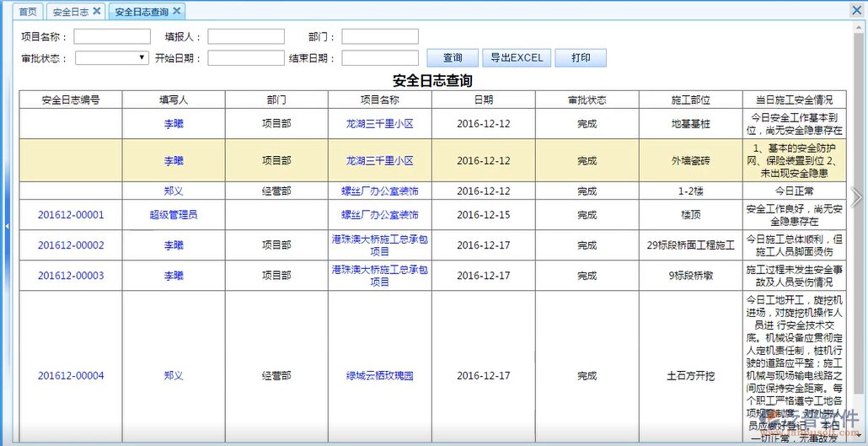Click 超级管理员 author link
The height and width of the screenshot is (446, 868).
pyautogui.click(x=174, y=215)
